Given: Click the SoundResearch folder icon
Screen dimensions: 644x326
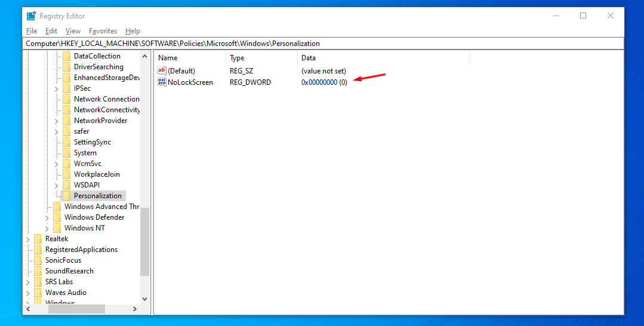Looking at the screenshot, I should [x=38, y=271].
